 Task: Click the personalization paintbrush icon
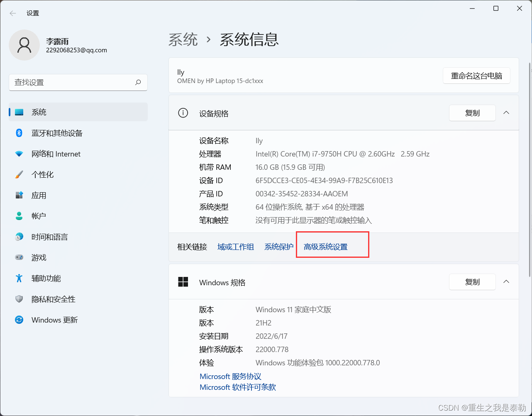click(x=19, y=174)
